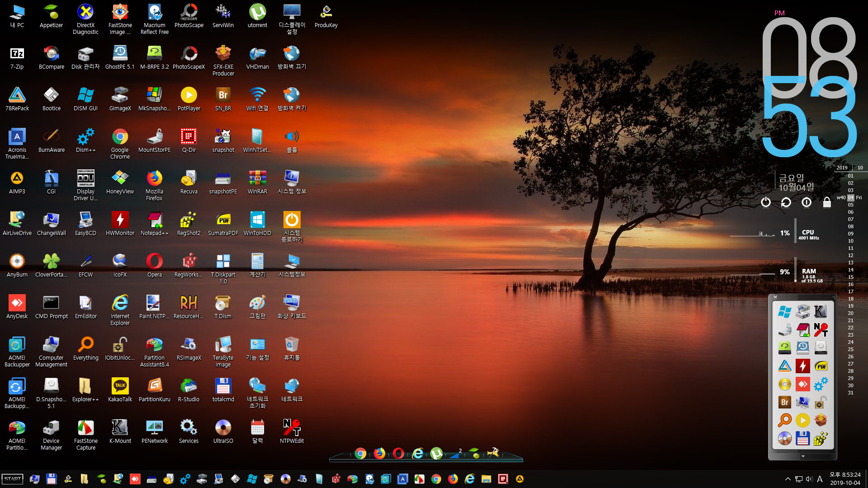Click the Br icon in launcher panel
The width and height of the screenshot is (868, 488).
785,402
